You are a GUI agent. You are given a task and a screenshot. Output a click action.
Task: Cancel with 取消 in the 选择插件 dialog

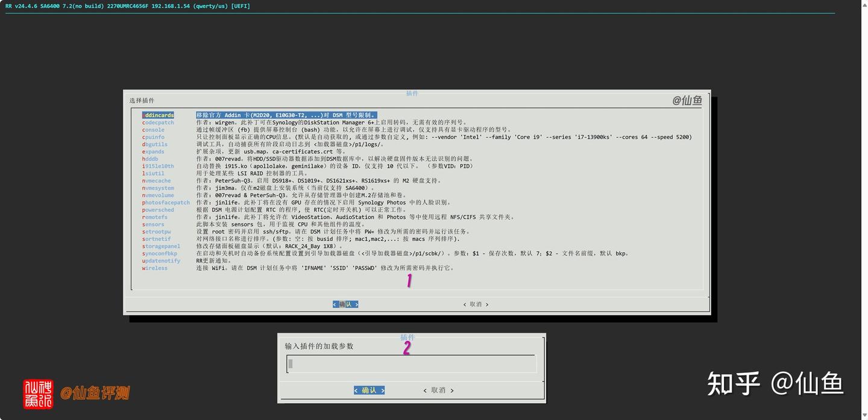[476, 304]
